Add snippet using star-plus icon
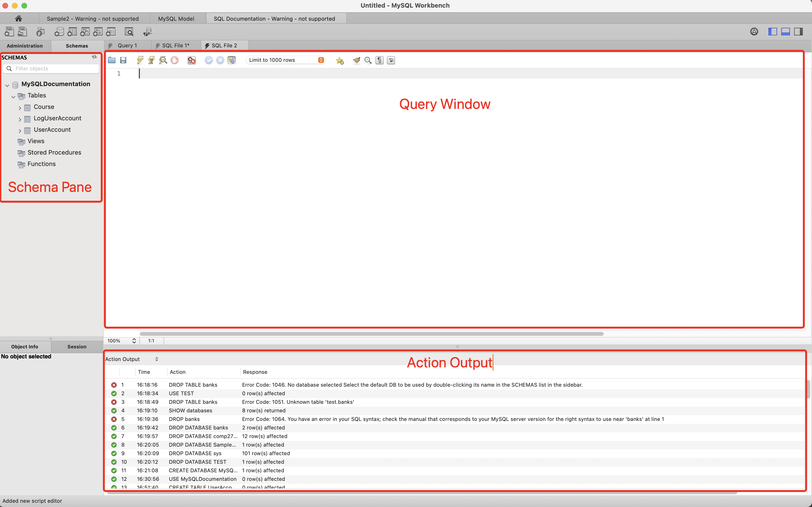The image size is (812, 507). 340,60
